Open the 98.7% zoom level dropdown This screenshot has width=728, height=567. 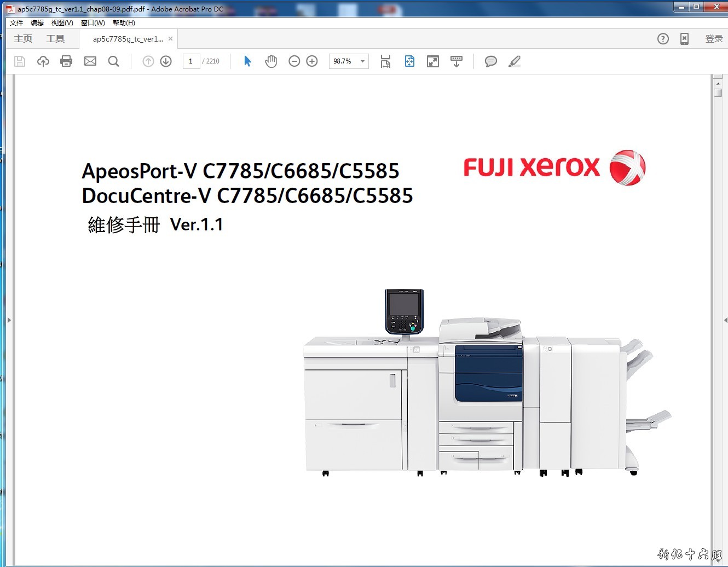click(x=362, y=61)
